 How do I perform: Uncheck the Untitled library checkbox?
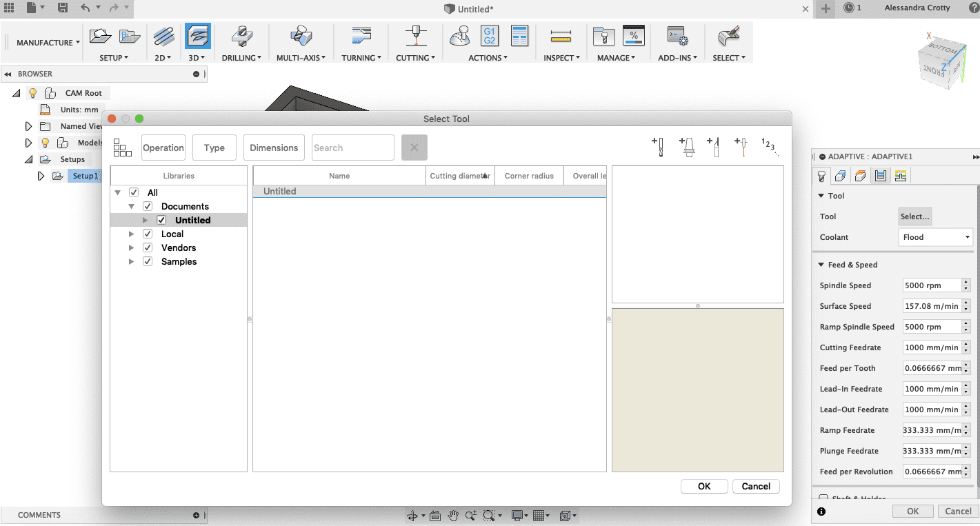click(161, 220)
